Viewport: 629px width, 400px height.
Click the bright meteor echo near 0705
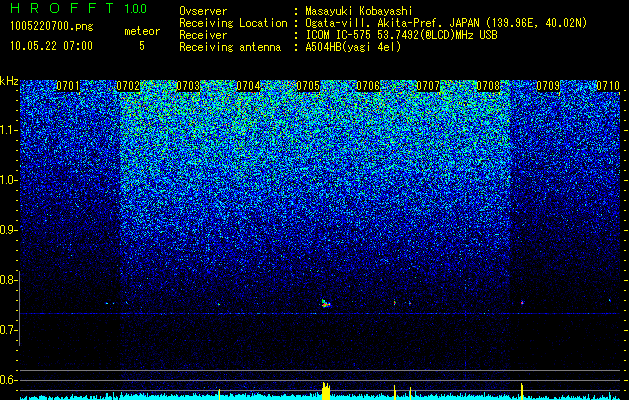click(326, 303)
